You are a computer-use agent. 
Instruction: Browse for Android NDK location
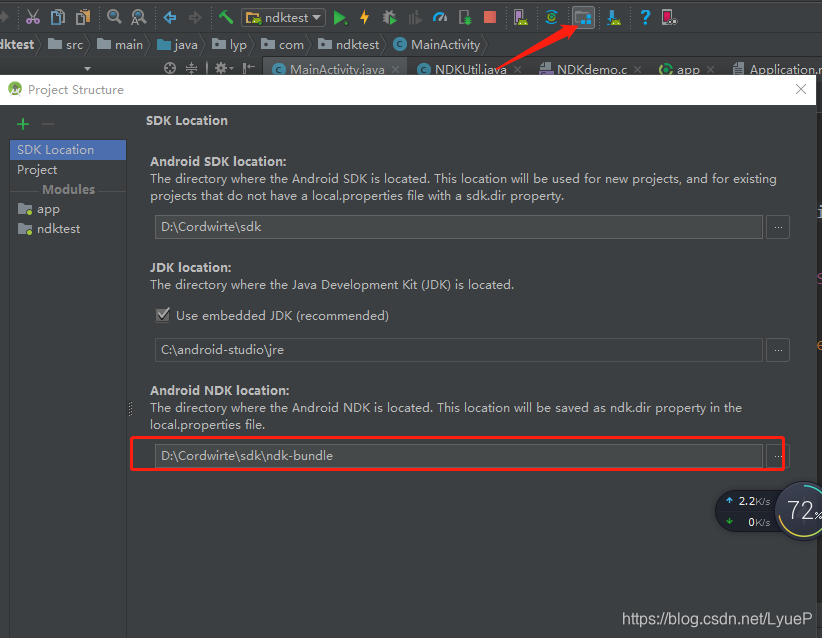tap(778, 456)
